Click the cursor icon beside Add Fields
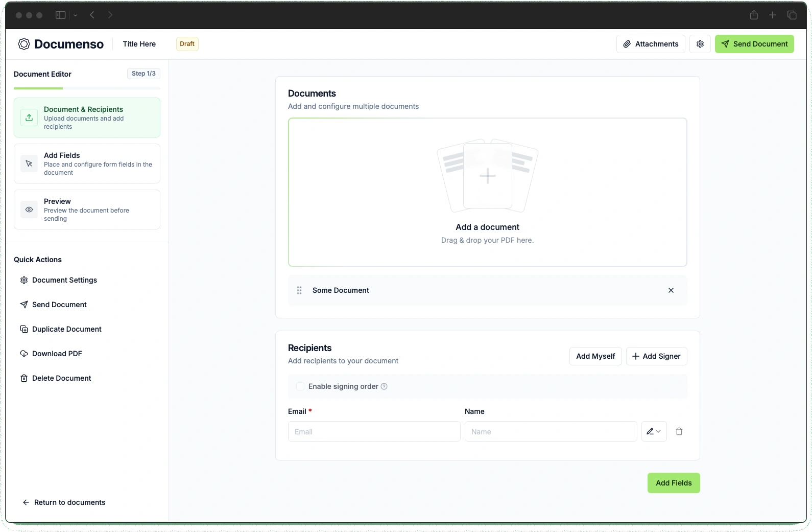The image size is (812, 532). click(x=29, y=164)
